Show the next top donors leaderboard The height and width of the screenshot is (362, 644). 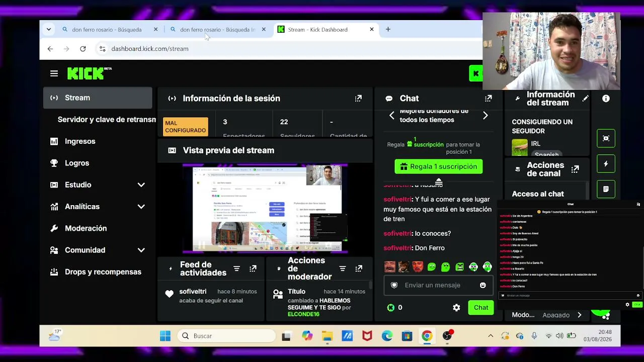click(486, 116)
